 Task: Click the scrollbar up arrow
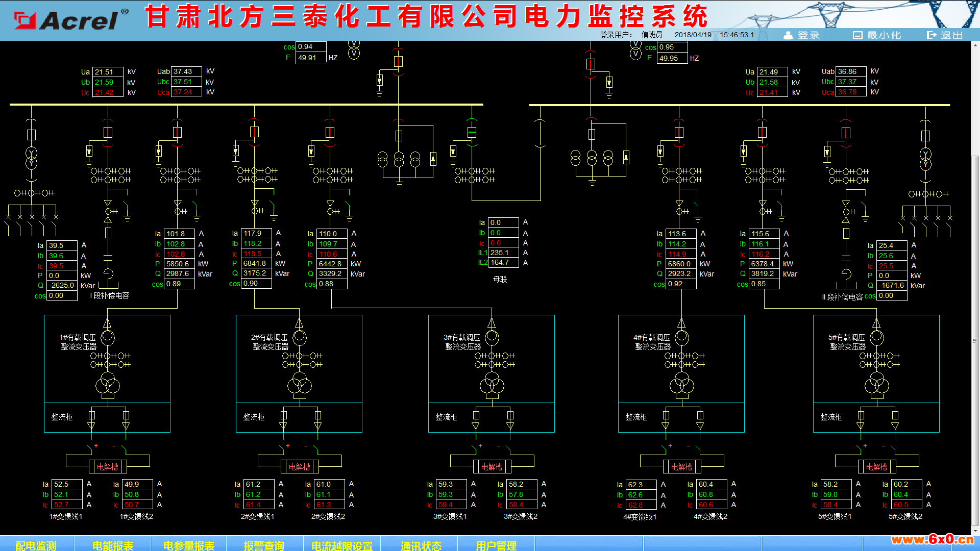[x=975, y=45]
